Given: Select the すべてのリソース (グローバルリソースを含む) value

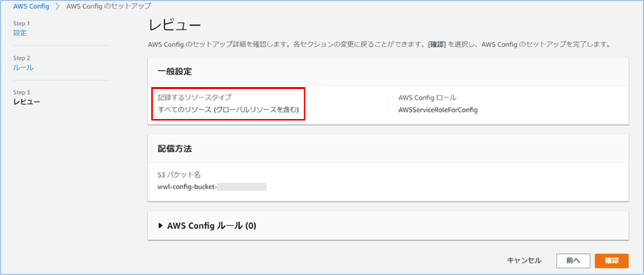Looking at the screenshot, I should tap(229, 109).
